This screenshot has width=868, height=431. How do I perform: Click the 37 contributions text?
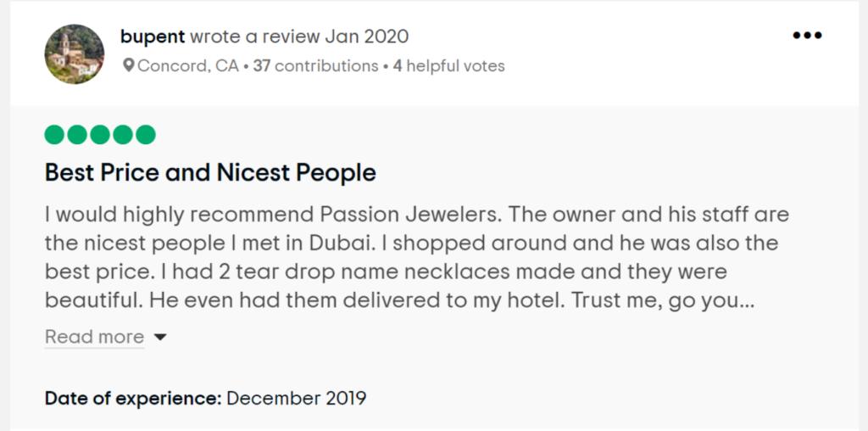point(315,65)
